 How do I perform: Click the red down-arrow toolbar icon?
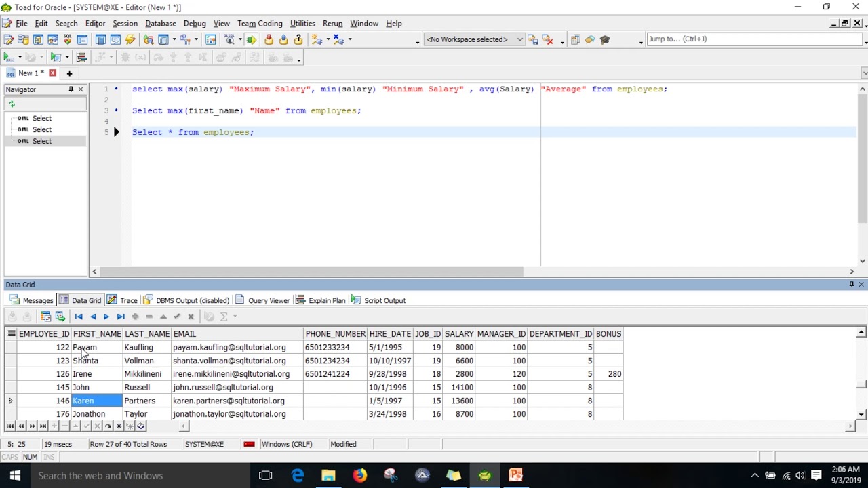coord(269,39)
